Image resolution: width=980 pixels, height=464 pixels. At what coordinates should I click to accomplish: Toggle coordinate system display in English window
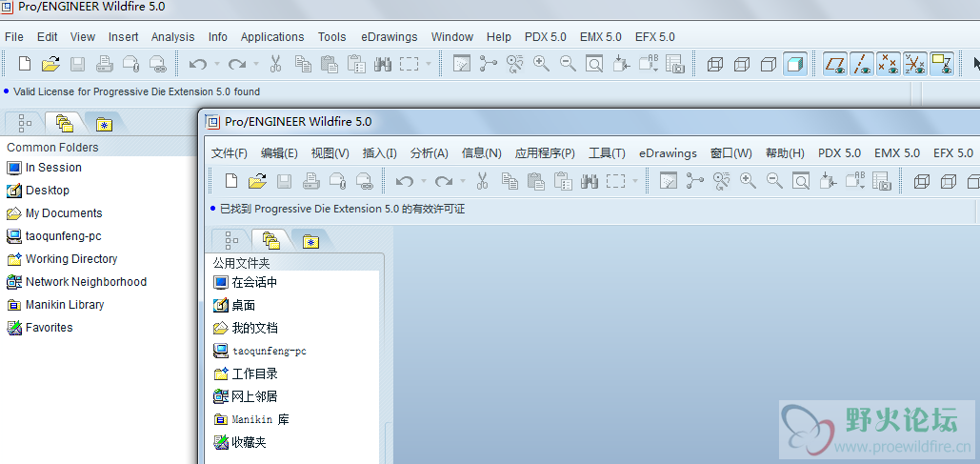(915, 64)
